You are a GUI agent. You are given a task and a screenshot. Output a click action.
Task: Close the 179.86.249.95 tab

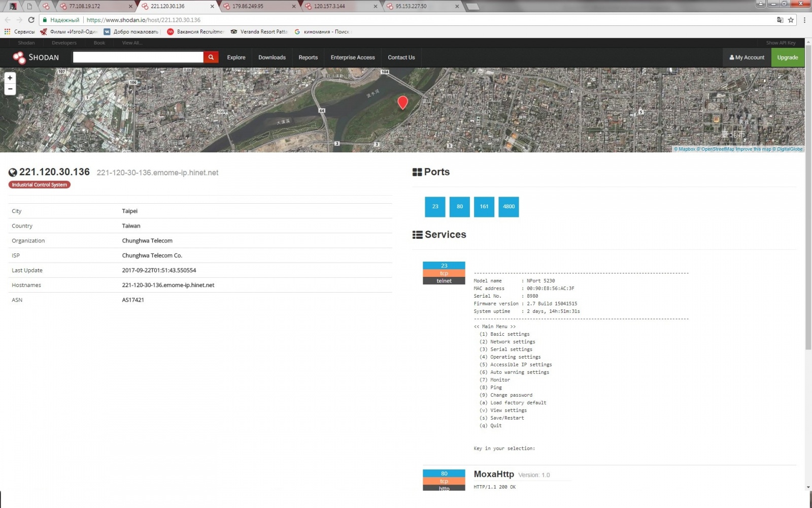(294, 7)
